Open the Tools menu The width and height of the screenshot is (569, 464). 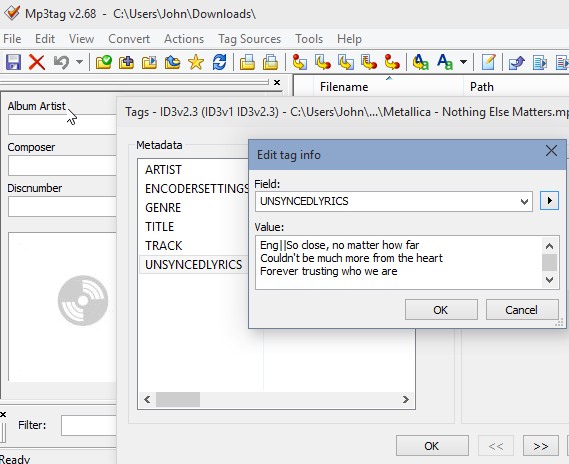tap(309, 39)
